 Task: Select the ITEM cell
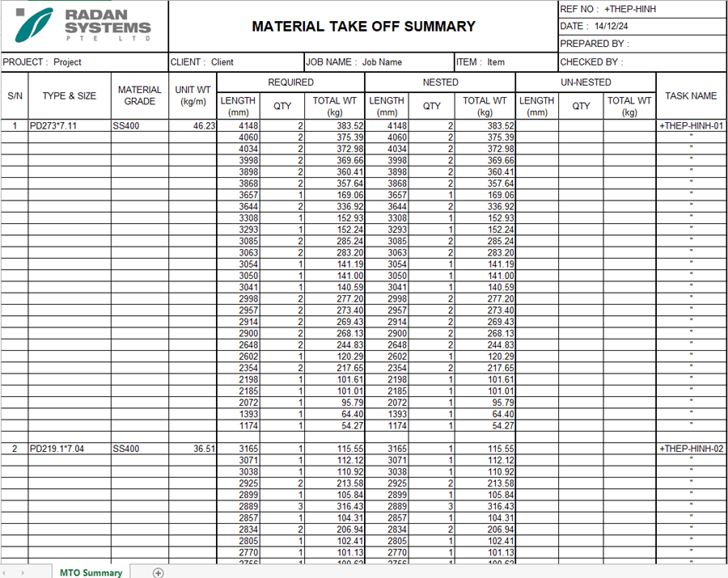(x=506, y=62)
